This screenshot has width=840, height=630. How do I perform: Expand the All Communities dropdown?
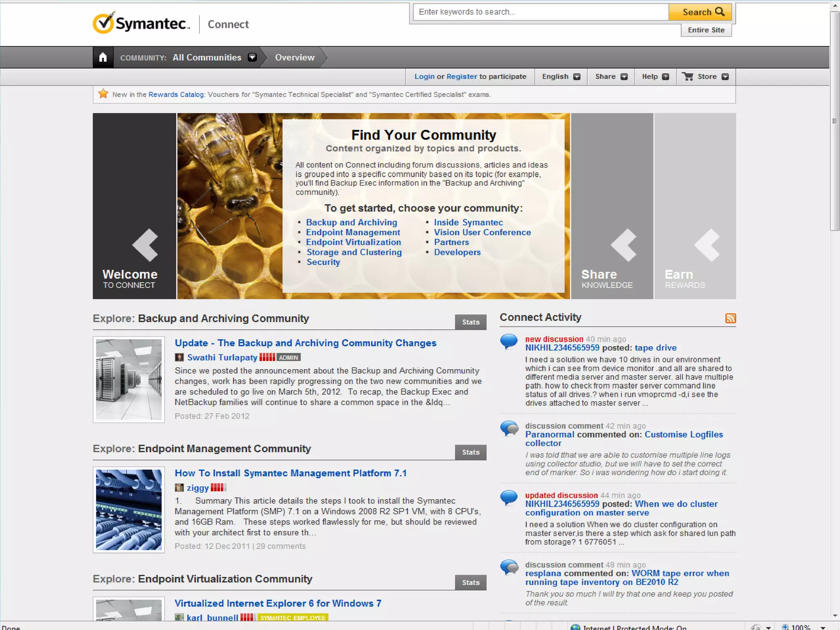pos(252,57)
